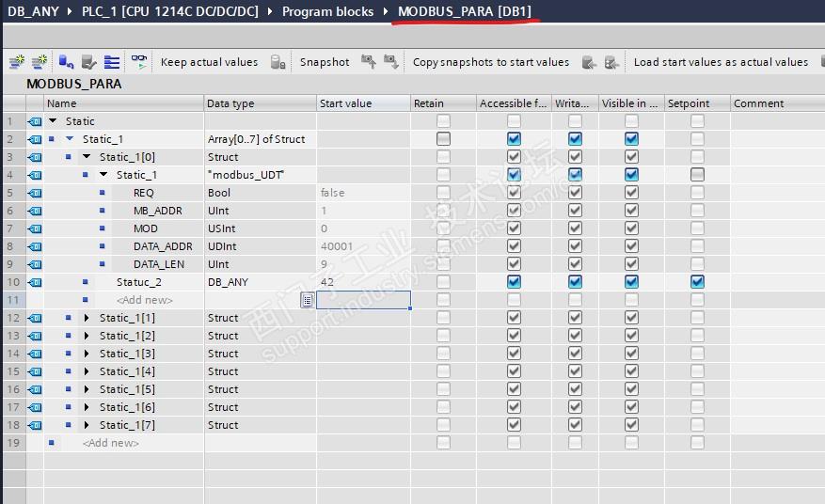Click the tag icon in the REQ row

pos(35,193)
